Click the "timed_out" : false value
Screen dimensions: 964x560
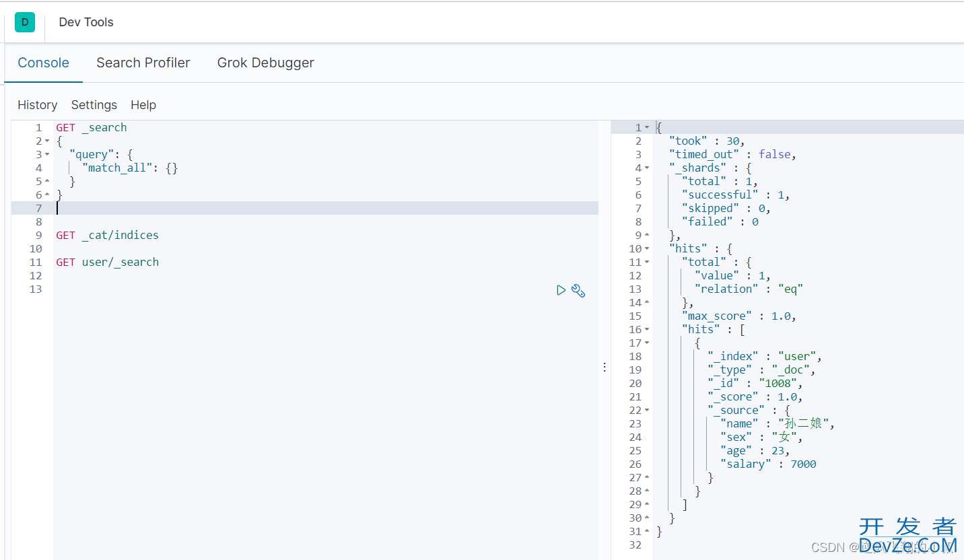[x=775, y=154]
